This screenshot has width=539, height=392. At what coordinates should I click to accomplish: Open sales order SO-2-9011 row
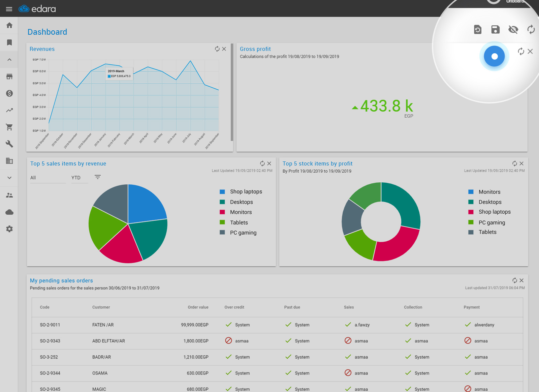point(50,325)
